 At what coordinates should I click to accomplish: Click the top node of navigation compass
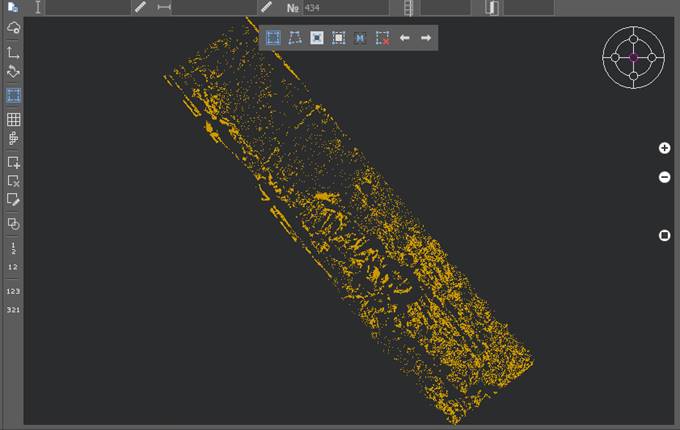coord(634,39)
